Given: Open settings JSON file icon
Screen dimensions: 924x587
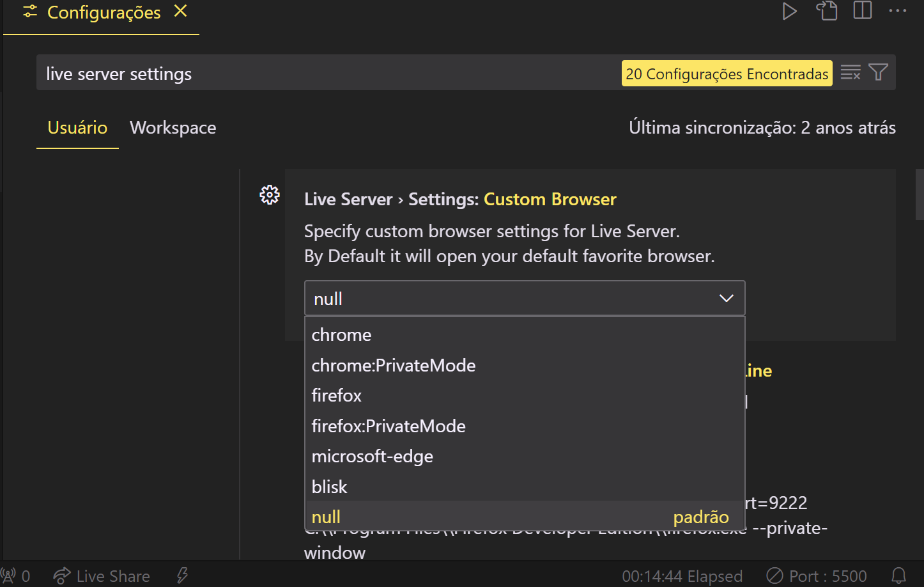Looking at the screenshot, I should [x=827, y=11].
